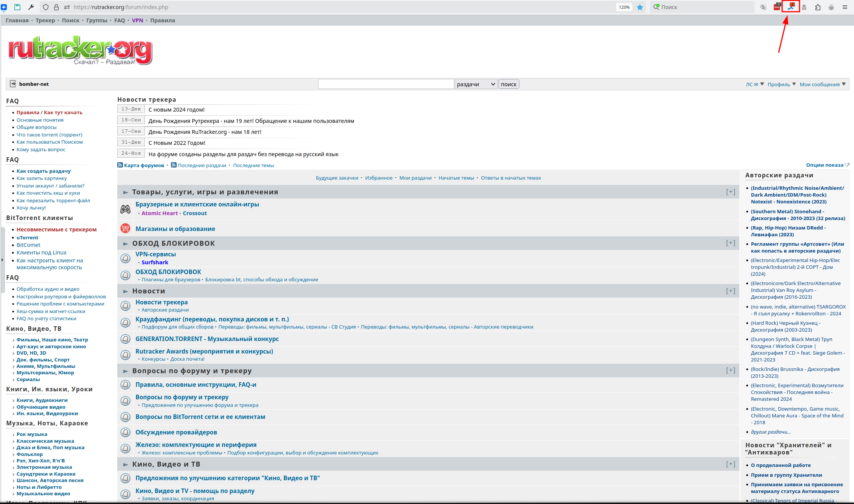Click the blue bookmark star icon
The image size is (854, 504).
pos(640,7)
